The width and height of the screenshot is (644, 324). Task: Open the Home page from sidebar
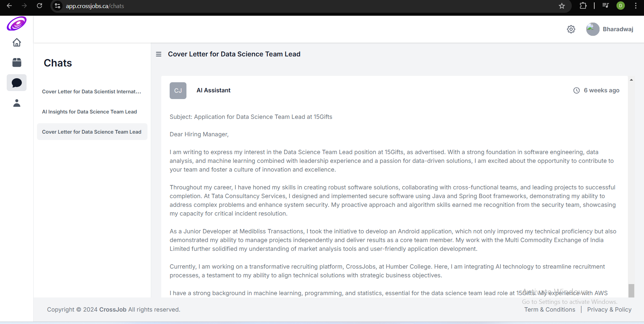coord(16,43)
